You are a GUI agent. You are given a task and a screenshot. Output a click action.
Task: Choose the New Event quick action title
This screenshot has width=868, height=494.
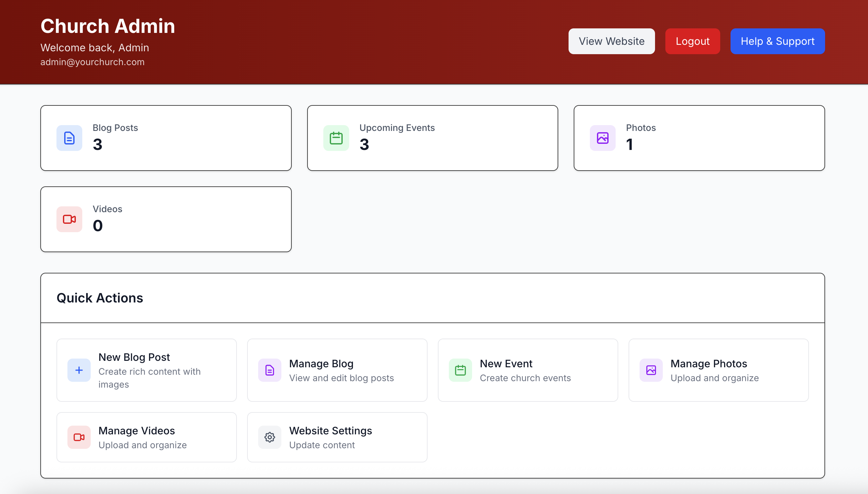[506, 364]
